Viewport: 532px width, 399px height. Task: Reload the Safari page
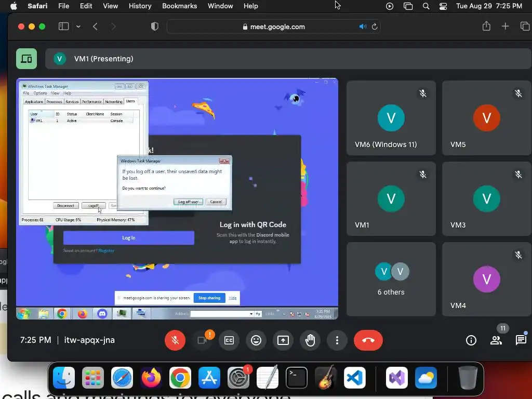tap(375, 26)
